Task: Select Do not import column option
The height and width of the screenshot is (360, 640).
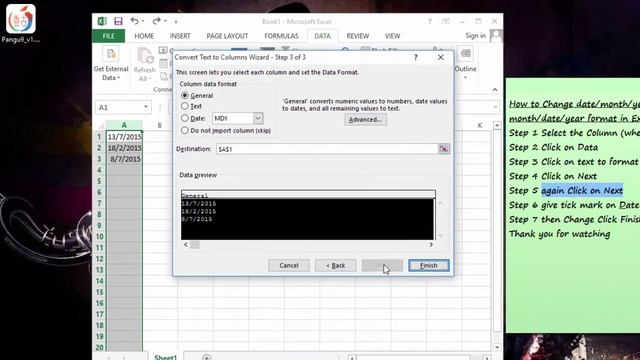Action: click(x=185, y=130)
